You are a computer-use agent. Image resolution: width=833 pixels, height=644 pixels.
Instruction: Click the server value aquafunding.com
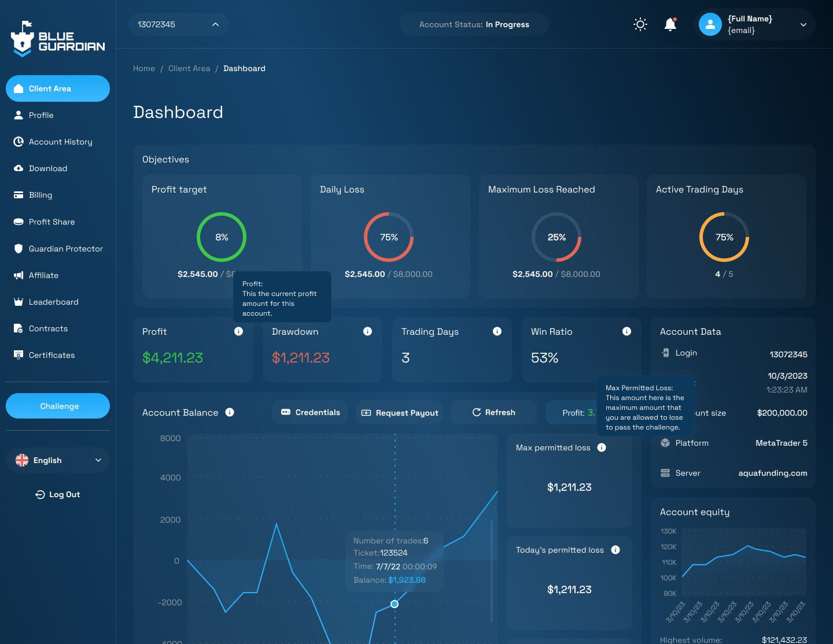coord(773,473)
